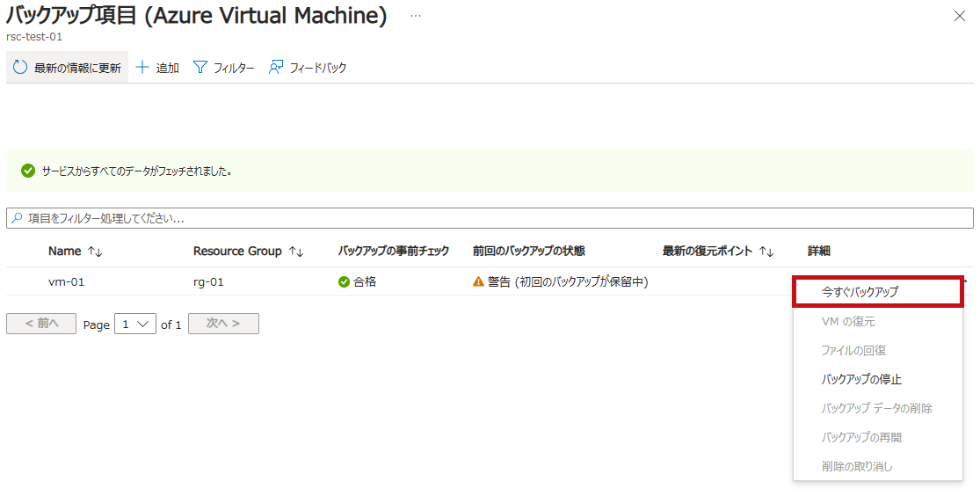Sort by Name column arrows
This screenshot has width=980, height=496.
(x=95, y=252)
